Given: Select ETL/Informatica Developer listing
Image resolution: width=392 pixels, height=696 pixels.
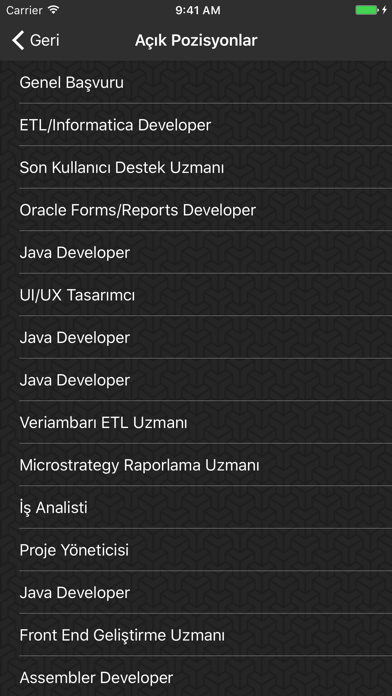Looking at the screenshot, I should pos(196,125).
